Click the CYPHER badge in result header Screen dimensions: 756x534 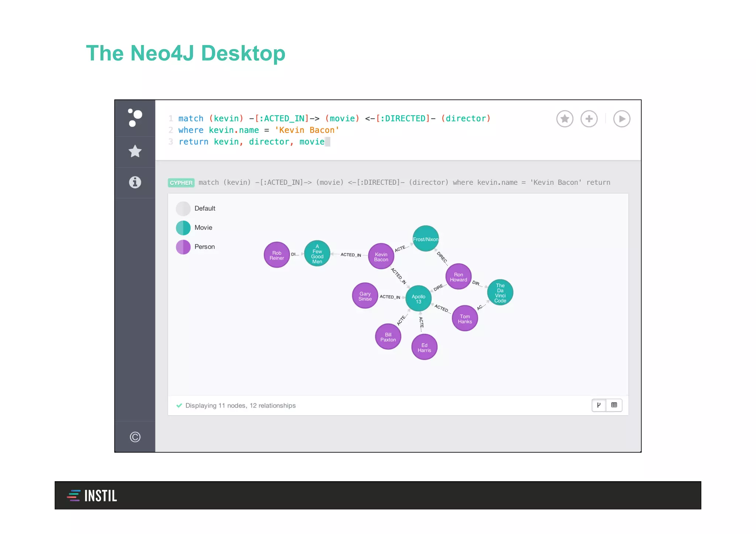(x=181, y=183)
